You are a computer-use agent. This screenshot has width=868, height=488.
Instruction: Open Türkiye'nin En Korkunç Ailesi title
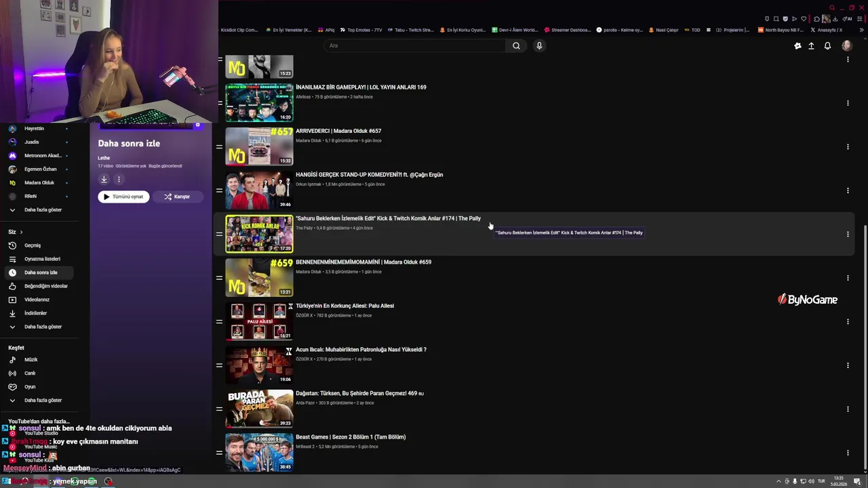344,306
